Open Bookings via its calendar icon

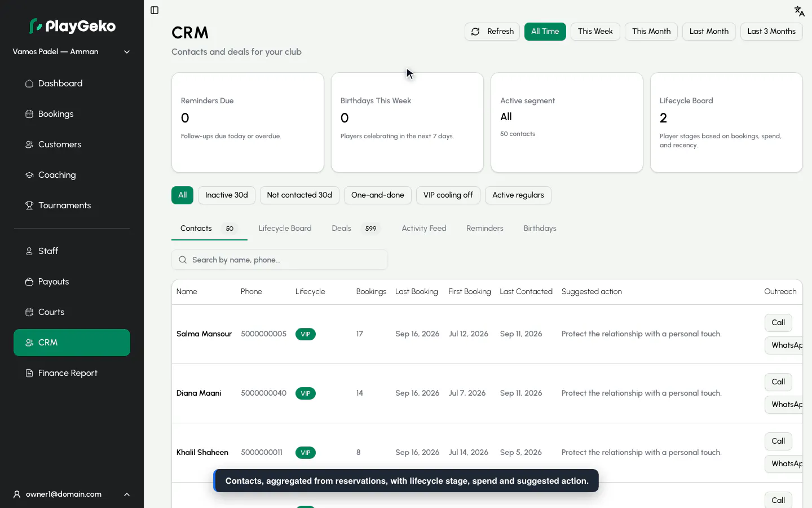pos(29,114)
